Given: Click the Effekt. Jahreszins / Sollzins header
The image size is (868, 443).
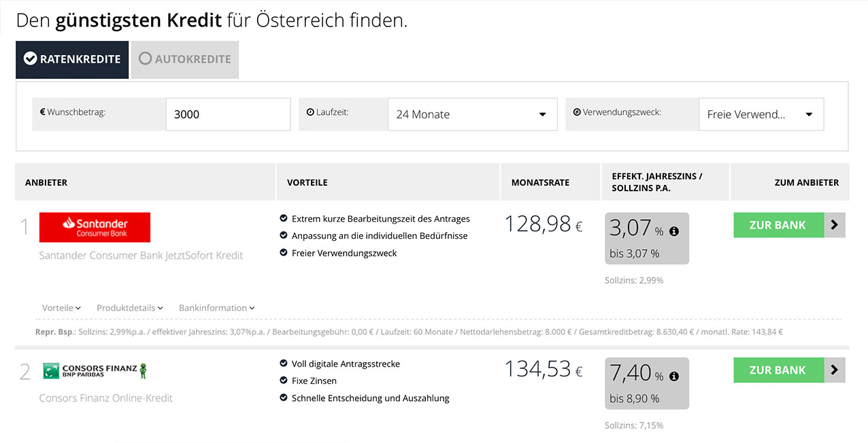Looking at the screenshot, I should click(x=665, y=182).
